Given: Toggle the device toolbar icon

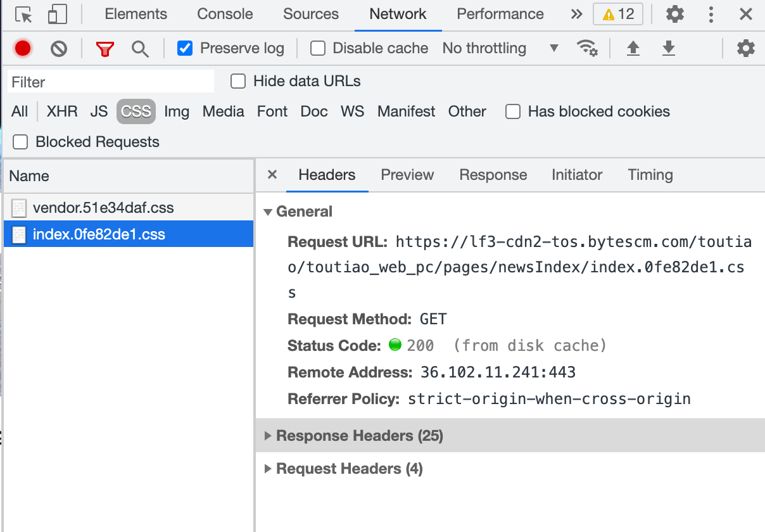Looking at the screenshot, I should point(58,14).
